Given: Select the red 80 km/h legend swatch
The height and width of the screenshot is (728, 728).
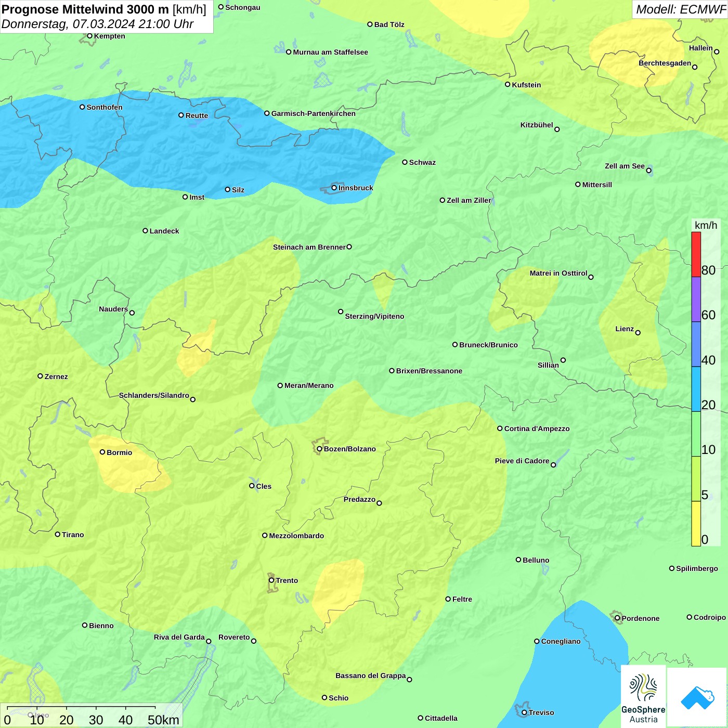Looking at the screenshot, I should pyautogui.click(x=696, y=254).
